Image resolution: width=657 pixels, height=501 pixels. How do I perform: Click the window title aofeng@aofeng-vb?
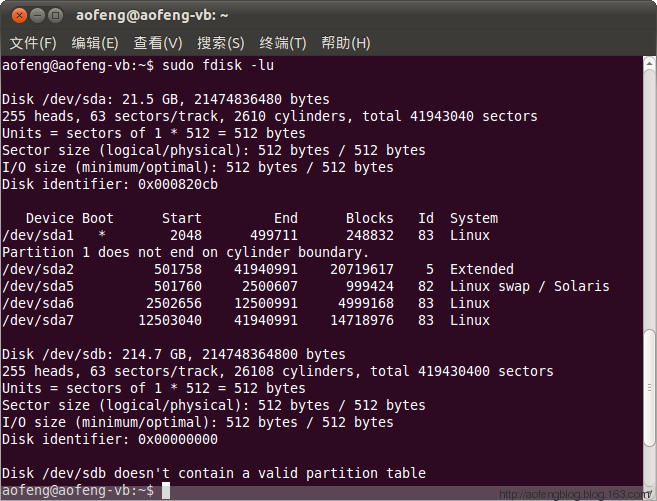(x=152, y=15)
